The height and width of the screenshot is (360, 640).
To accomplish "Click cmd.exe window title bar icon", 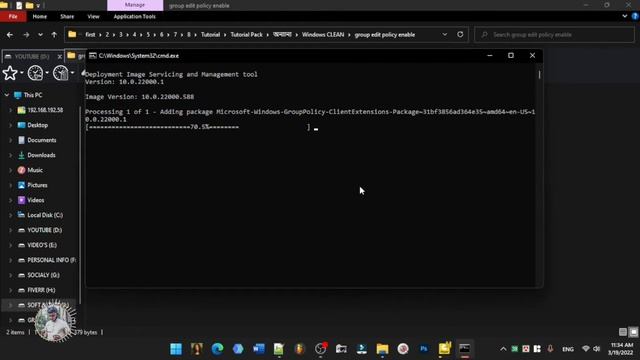I will tap(93, 56).
